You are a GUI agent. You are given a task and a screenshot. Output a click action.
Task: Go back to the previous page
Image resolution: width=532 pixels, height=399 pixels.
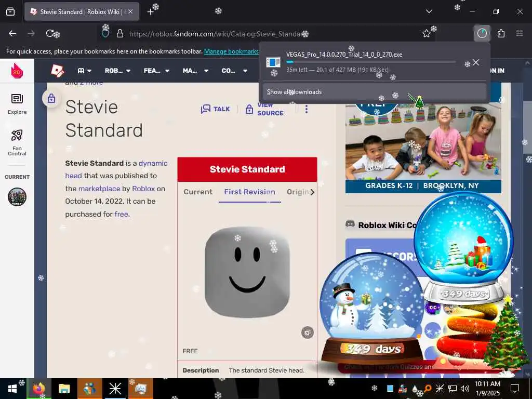pyautogui.click(x=12, y=33)
